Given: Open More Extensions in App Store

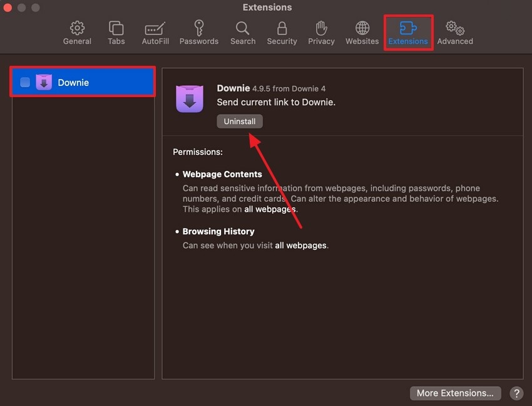Looking at the screenshot, I should click(x=455, y=393).
